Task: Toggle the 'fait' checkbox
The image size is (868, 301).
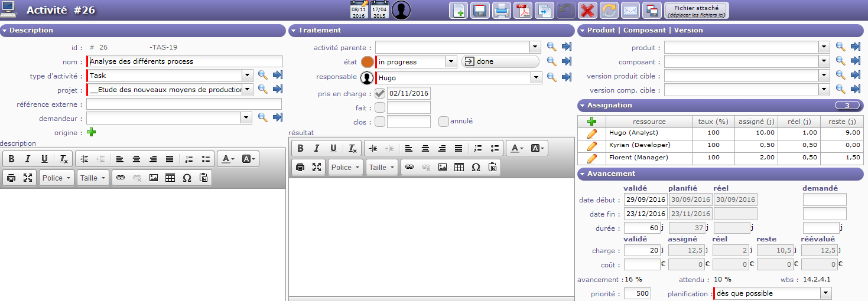Action: [x=380, y=107]
